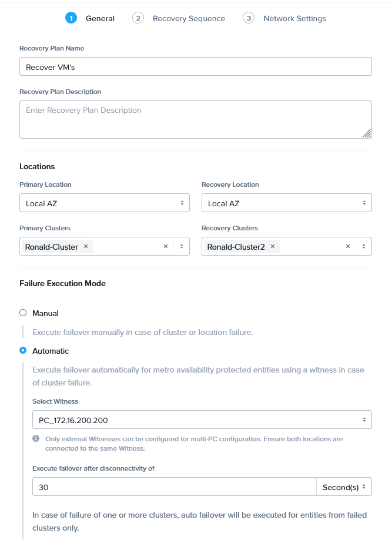Click the Recovery Plan Name field

(196, 67)
